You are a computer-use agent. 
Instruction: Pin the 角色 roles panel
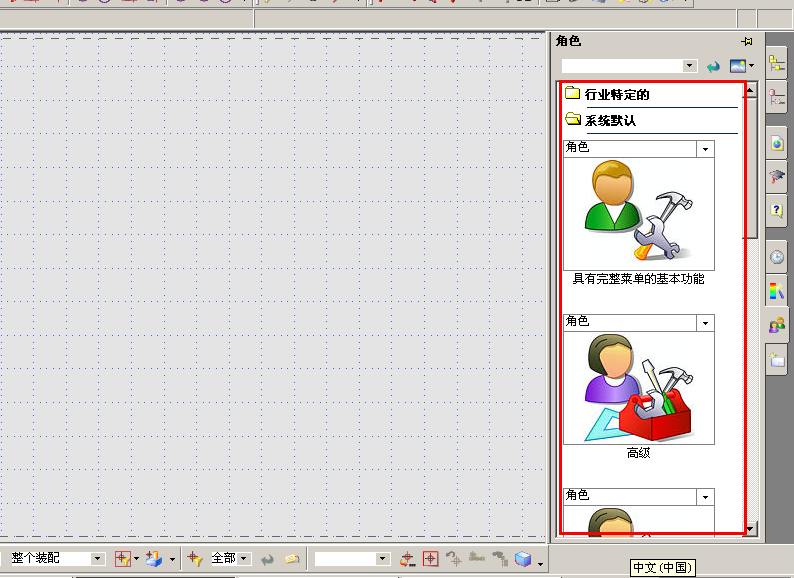point(746,41)
